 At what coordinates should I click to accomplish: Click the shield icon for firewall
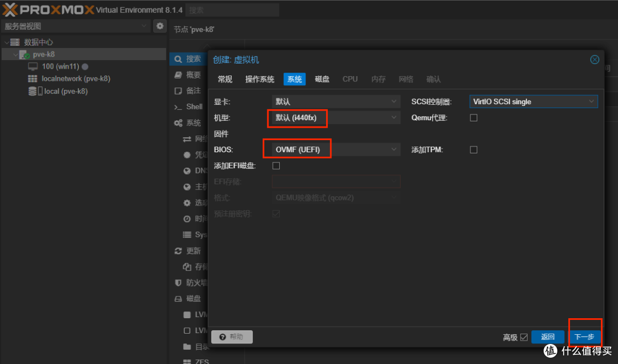178,283
